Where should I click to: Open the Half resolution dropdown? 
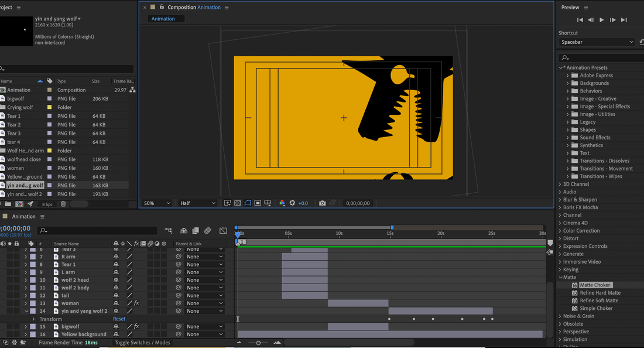(x=197, y=203)
